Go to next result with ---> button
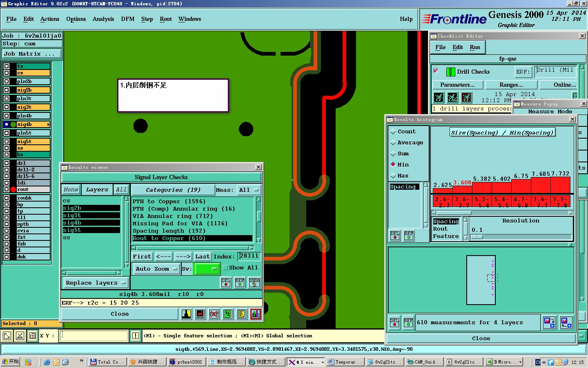 point(183,257)
